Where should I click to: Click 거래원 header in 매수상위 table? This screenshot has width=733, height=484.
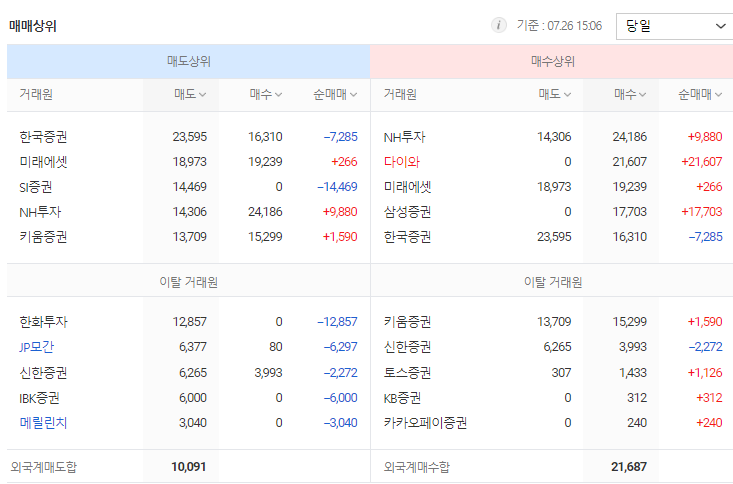click(400, 94)
